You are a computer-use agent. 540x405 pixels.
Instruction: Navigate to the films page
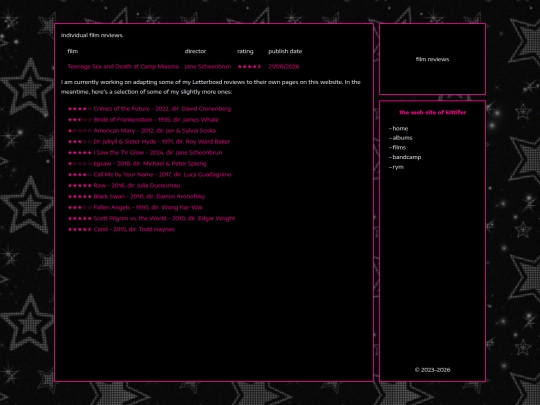pos(399,147)
